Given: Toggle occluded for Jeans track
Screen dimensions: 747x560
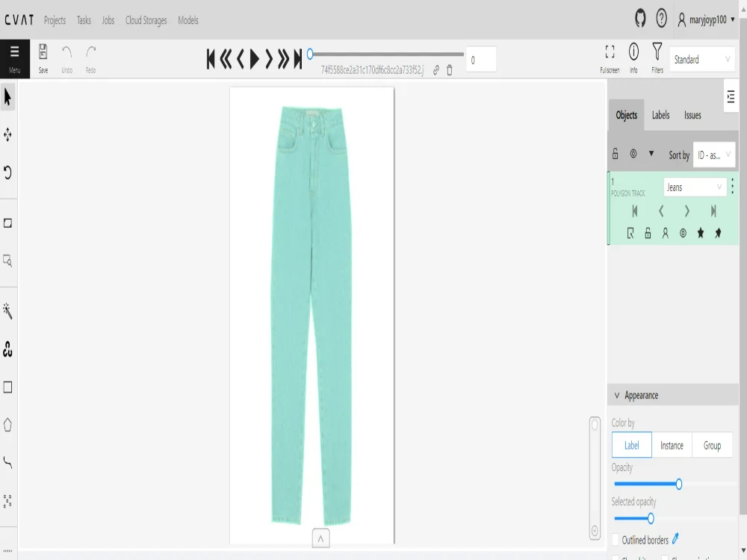Looking at the screenshot, I should [666, 233].
